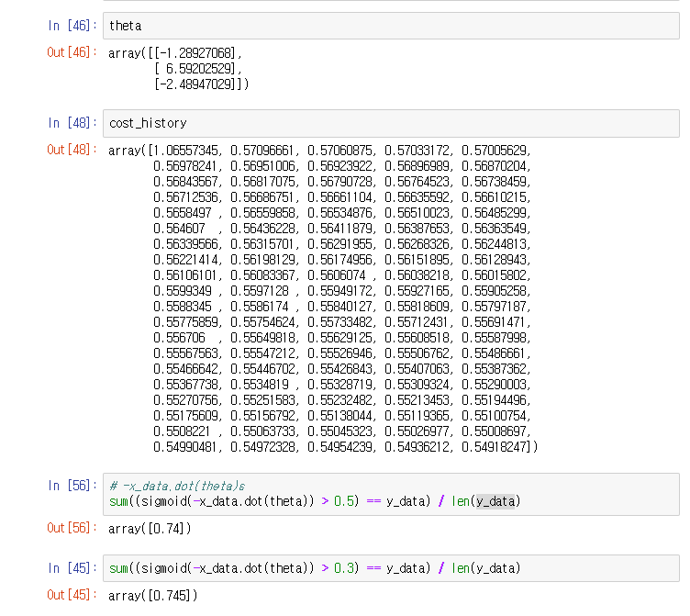Click cost value 0.55100754

tap(494, 416)
